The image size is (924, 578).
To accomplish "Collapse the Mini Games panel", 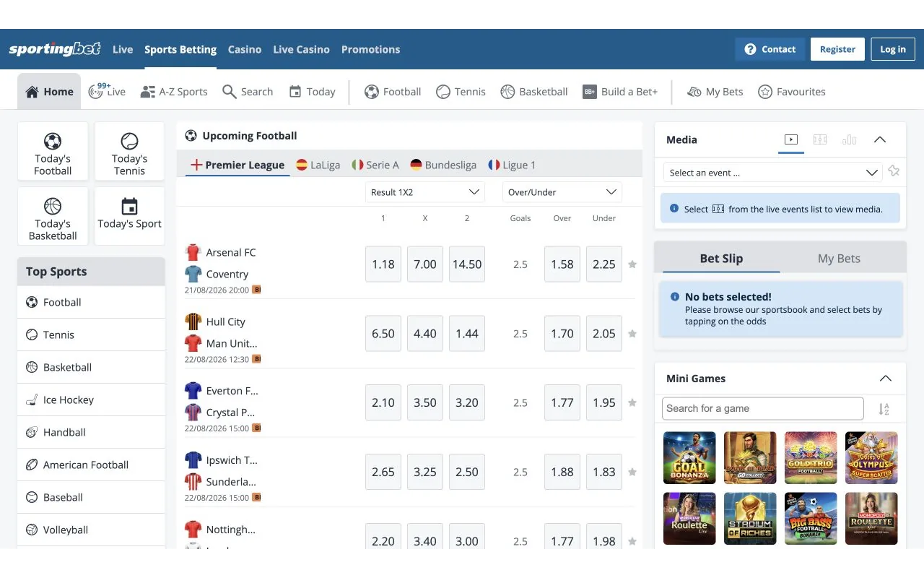I will (x=886, y=379).
